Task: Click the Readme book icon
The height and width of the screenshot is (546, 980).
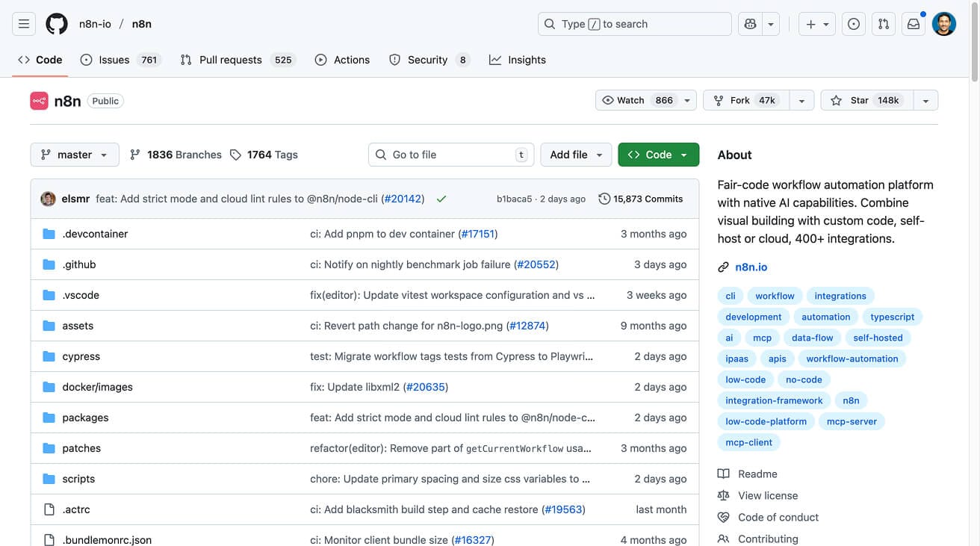Action: point(723,474)
